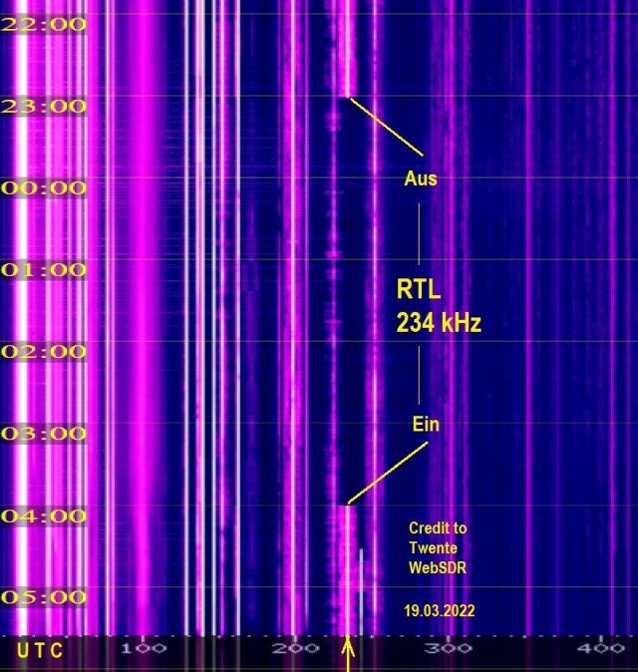Click the "Aus" annotation label
This screenshot has height=672, width=638.
pos(420,179)
